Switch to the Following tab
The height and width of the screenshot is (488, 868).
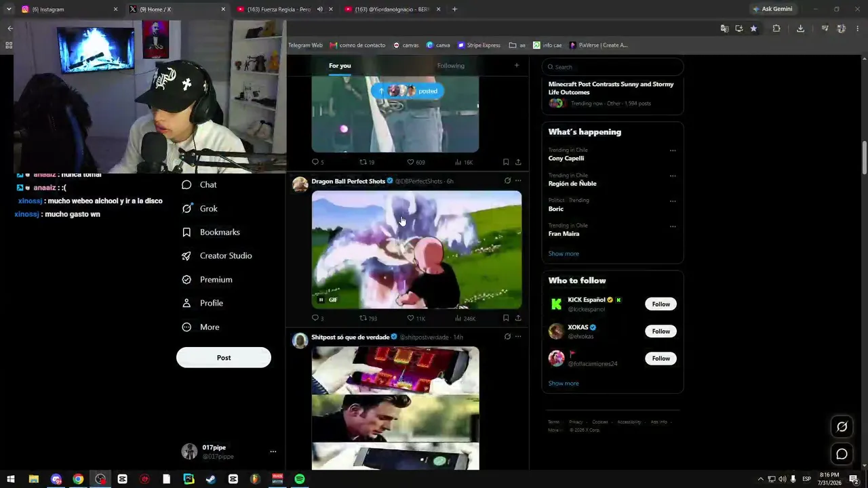[x=451, y=66]
